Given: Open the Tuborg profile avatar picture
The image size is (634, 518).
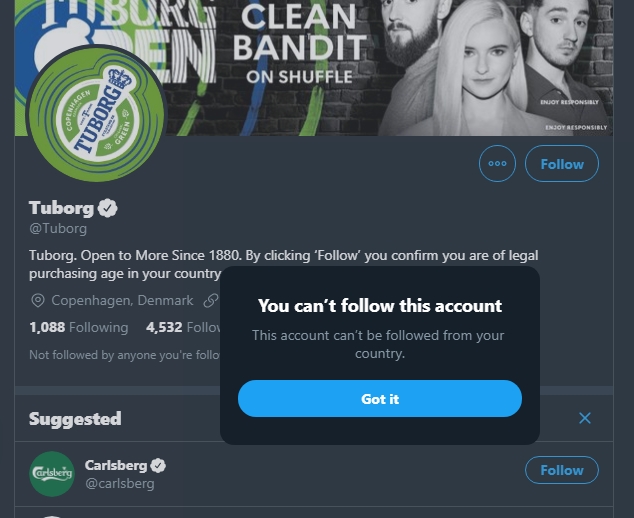Looking at the screenshot, I should (x=97, y=114).
